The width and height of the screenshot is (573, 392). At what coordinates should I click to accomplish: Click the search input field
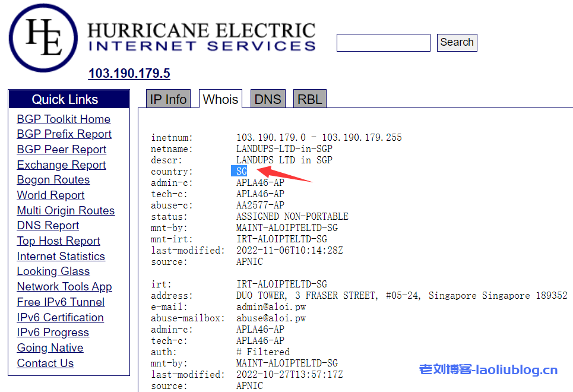pos(383,43)
